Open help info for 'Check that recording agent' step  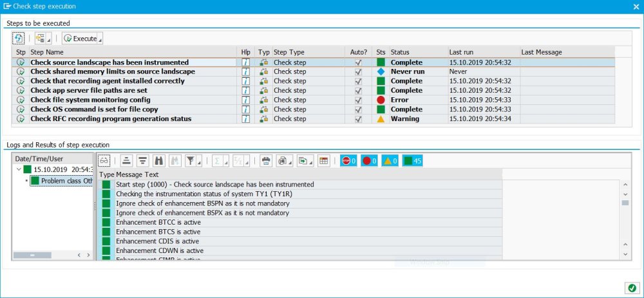coord(245,81)
